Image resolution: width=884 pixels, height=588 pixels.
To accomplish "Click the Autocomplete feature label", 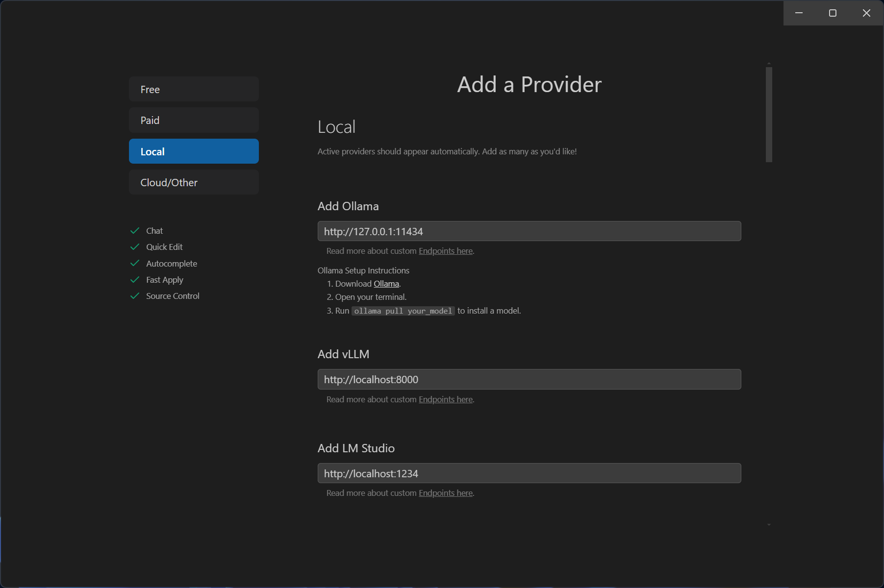I will click(172, 264).
